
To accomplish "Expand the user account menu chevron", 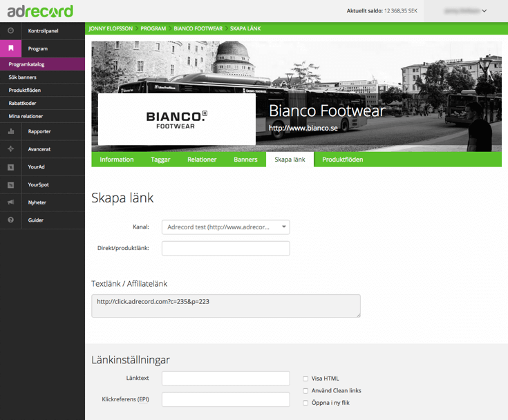I will [x=484, y=10].
